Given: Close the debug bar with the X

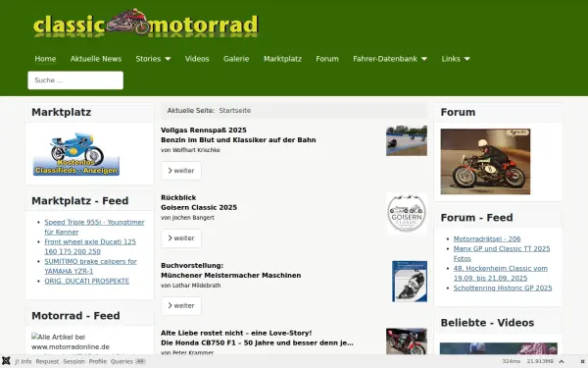Looking at the screenshot, I should click(x=582, y=361).
